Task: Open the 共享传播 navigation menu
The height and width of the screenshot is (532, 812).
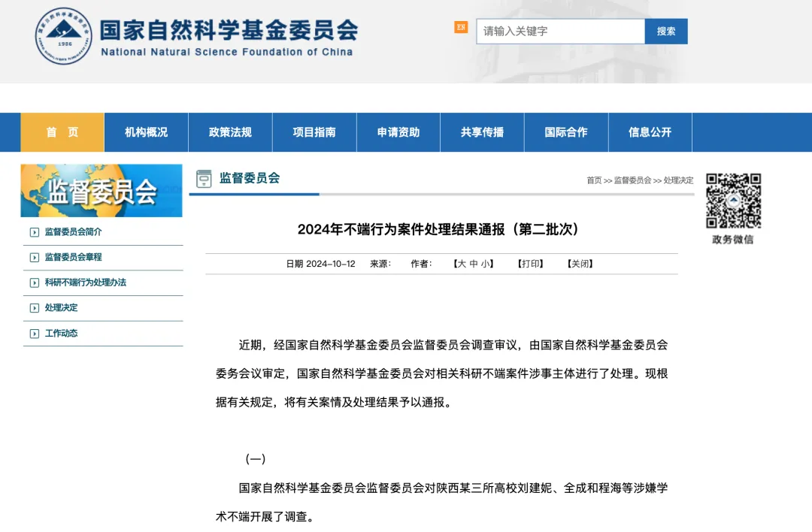Action: click(482, 132)
